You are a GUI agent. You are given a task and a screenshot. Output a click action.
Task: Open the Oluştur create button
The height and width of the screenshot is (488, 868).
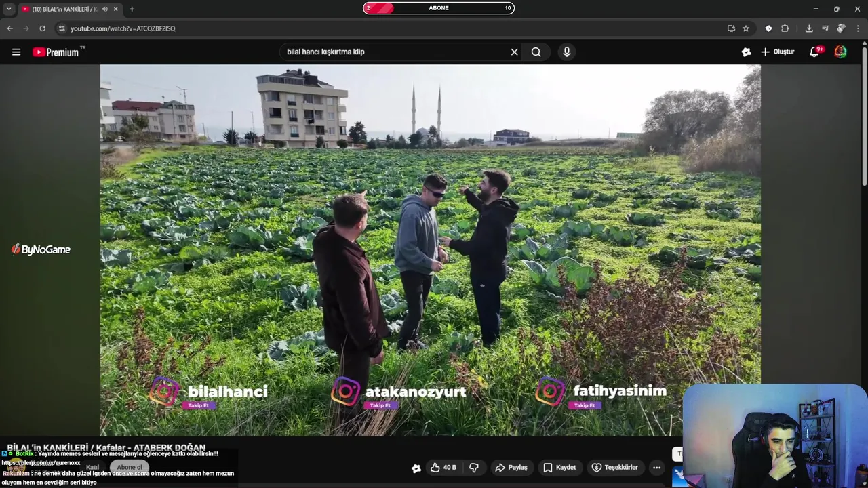[x=778, y=52]
